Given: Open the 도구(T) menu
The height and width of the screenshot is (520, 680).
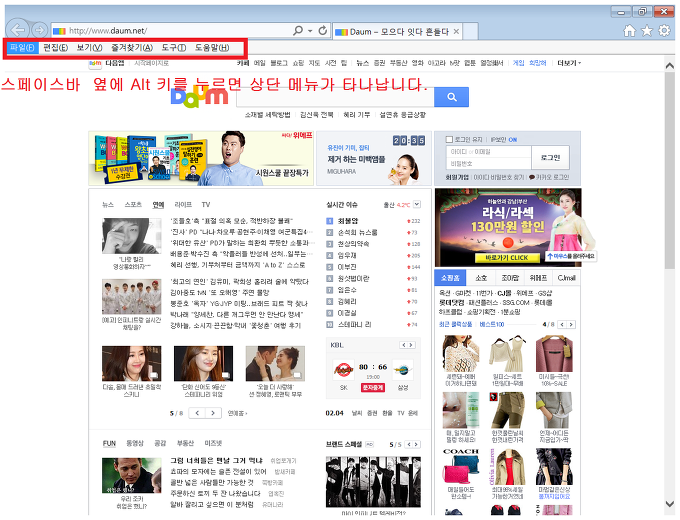Looking at the screenshot, I should (x=173, y=48).
